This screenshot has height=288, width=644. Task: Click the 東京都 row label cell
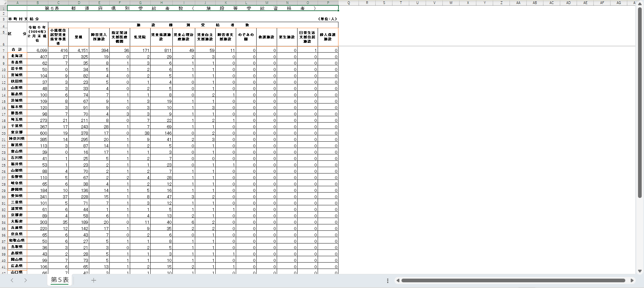(x=17, y=132)
